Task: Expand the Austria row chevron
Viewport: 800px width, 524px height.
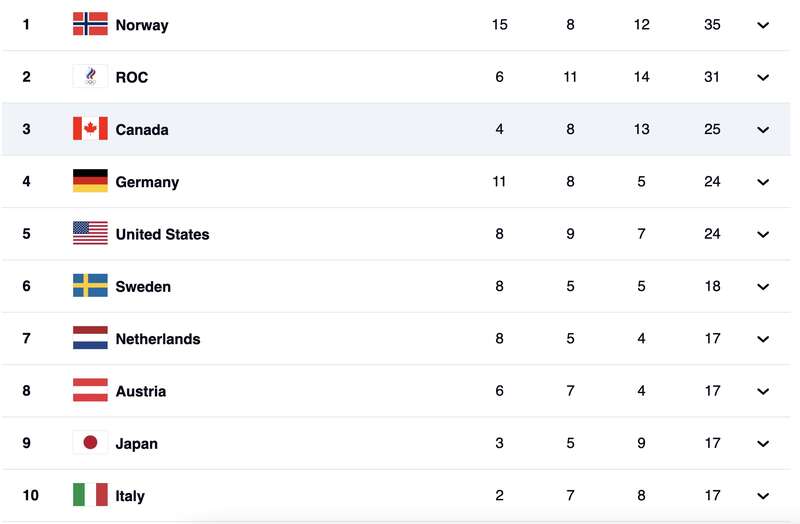Action: point(763,391)
